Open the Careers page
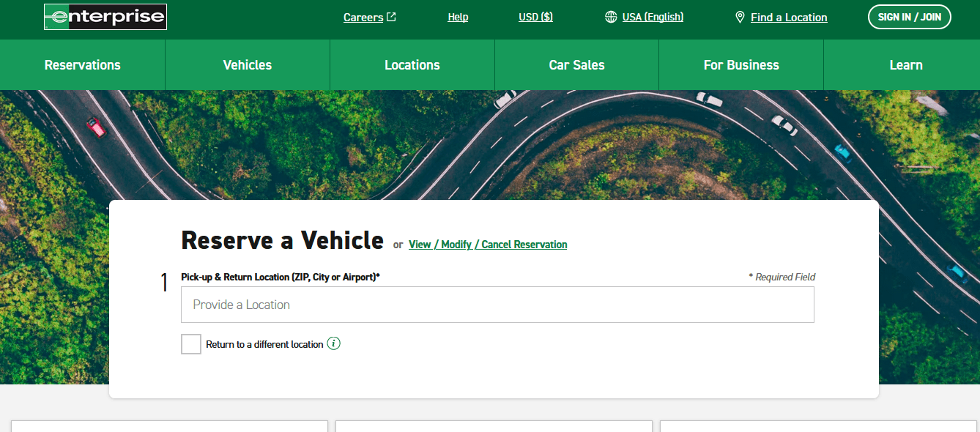This screenshot has width=980, height=432. pyautogui.click(x=363, y=16)
